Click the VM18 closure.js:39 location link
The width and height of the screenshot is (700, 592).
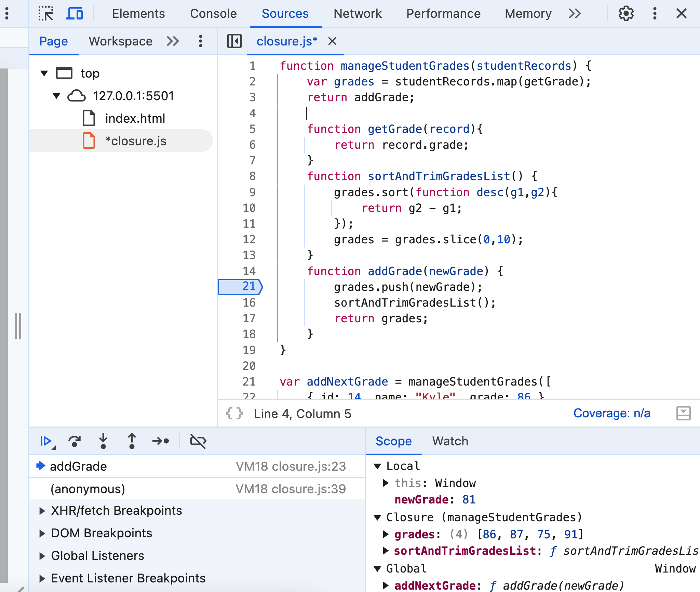pyautogui.click(x=291, y=489)
